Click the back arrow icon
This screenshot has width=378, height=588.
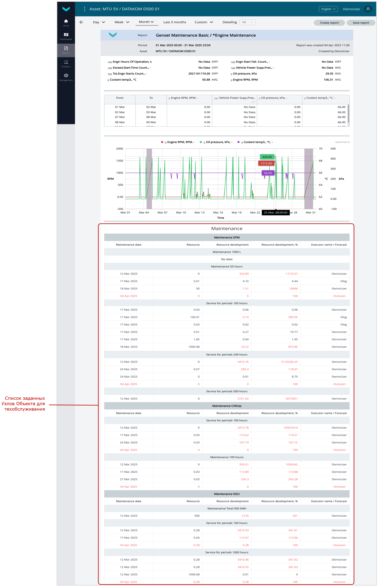(x=82, y=22)
